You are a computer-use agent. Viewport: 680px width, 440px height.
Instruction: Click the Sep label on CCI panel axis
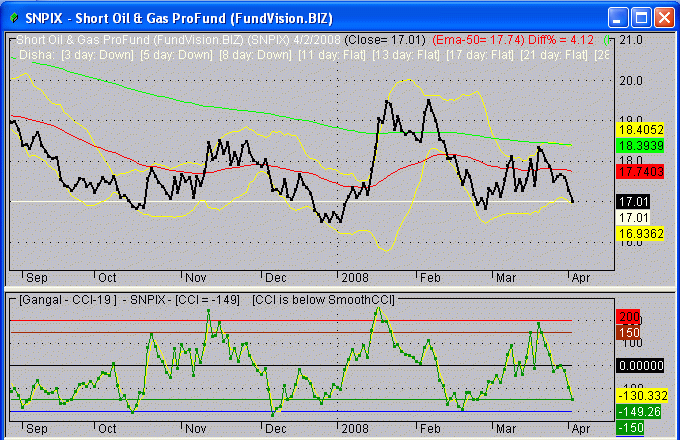pos(36,429)
